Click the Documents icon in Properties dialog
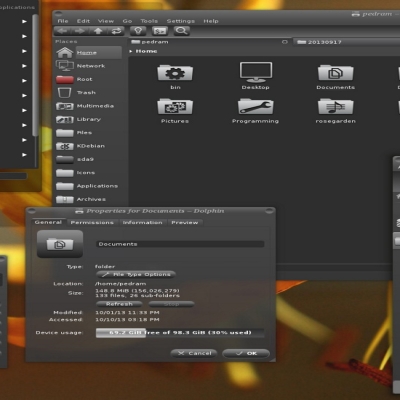Viewport: 400px width, 400px height. coord(60,244)
